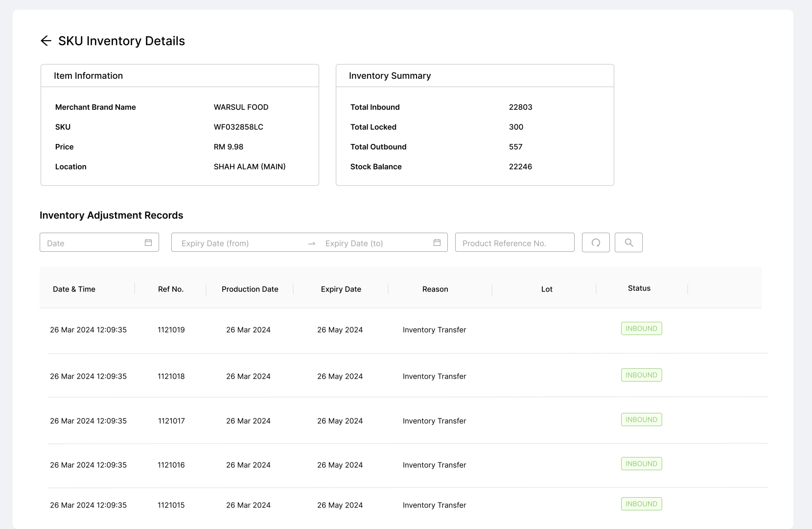Viewport: 812px width, 529px height.
Task: Click Total Inbound value 22803
Action: 521,107
